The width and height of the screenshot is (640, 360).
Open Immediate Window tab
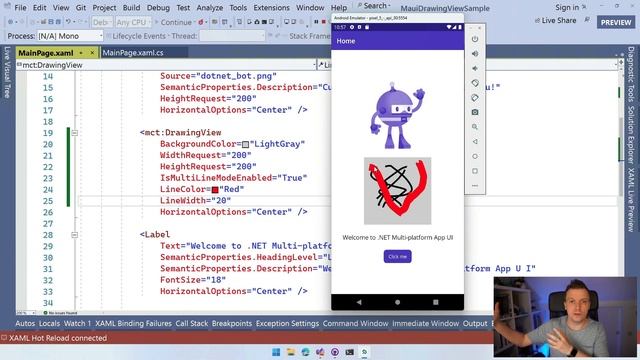[x=426, y=323]
